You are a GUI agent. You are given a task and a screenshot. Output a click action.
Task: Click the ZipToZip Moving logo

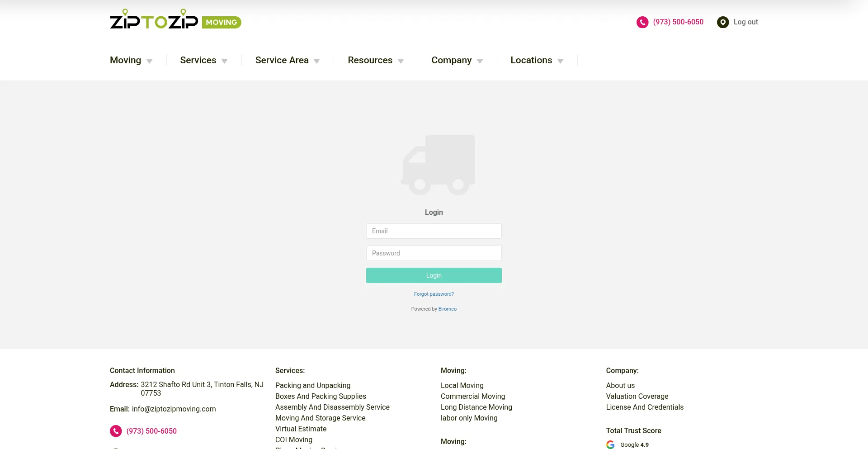[175, 19]
